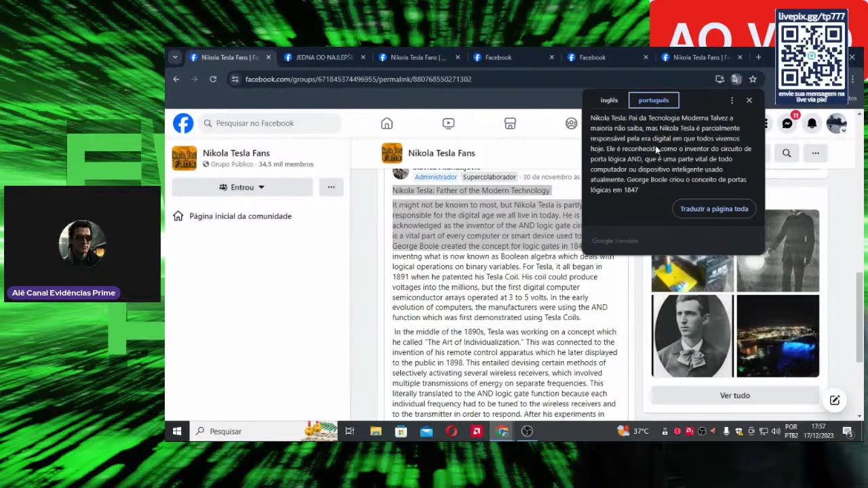868x488 pixels.
Task: Open the Facebook notifications bell
Action: pyautogui.click(x=812, y=123)
